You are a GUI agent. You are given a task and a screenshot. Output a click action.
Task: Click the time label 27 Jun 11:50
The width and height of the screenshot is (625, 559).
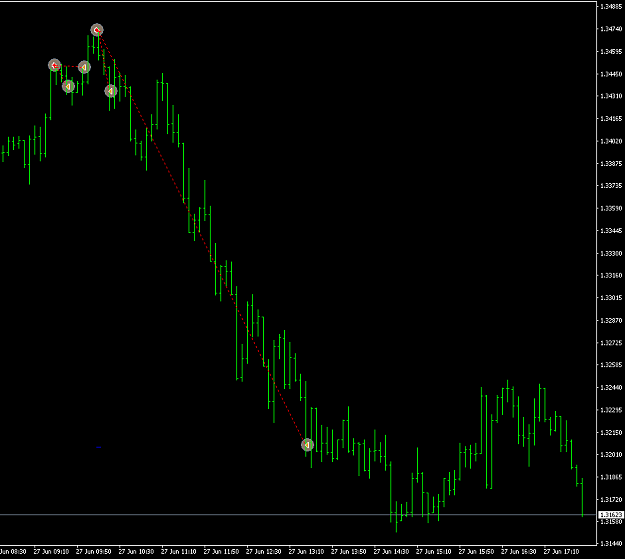coord(221,552)
